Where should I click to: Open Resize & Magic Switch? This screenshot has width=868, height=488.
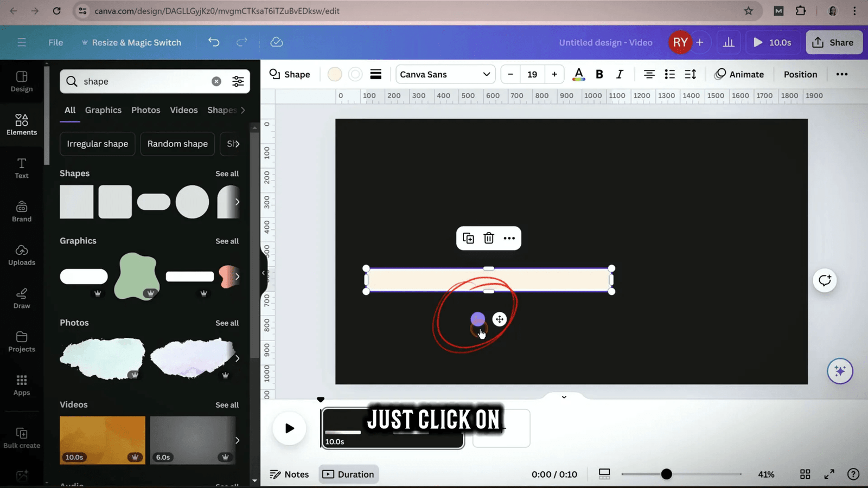coord(131,42)
